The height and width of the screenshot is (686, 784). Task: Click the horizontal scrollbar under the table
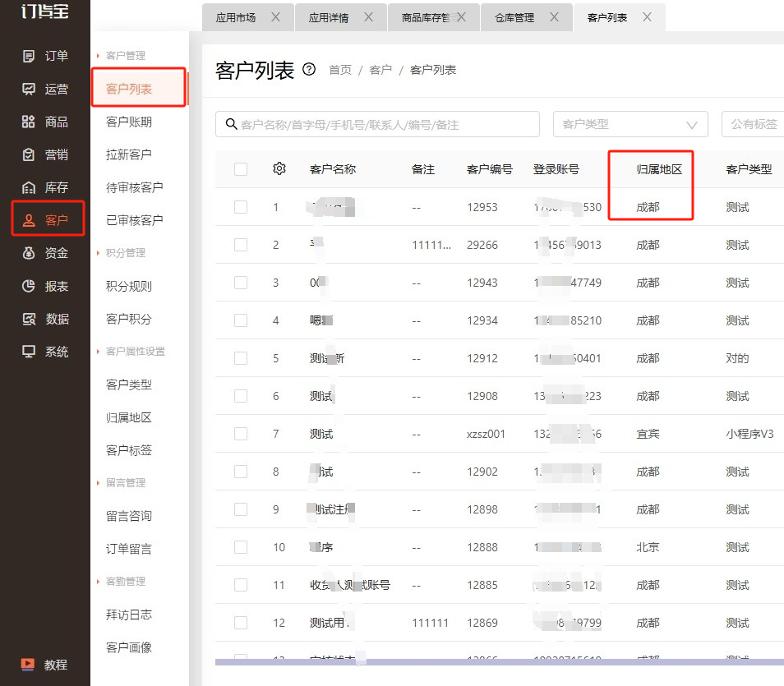(500, 662)
